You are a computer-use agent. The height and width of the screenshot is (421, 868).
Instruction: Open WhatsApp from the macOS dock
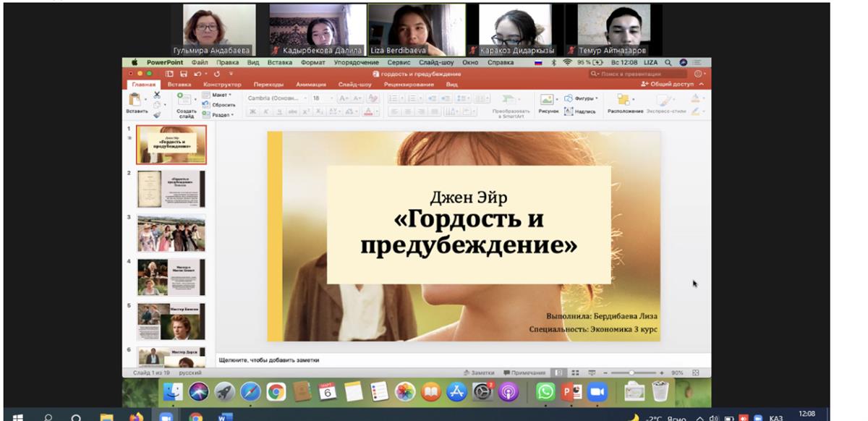pos(545,391)
